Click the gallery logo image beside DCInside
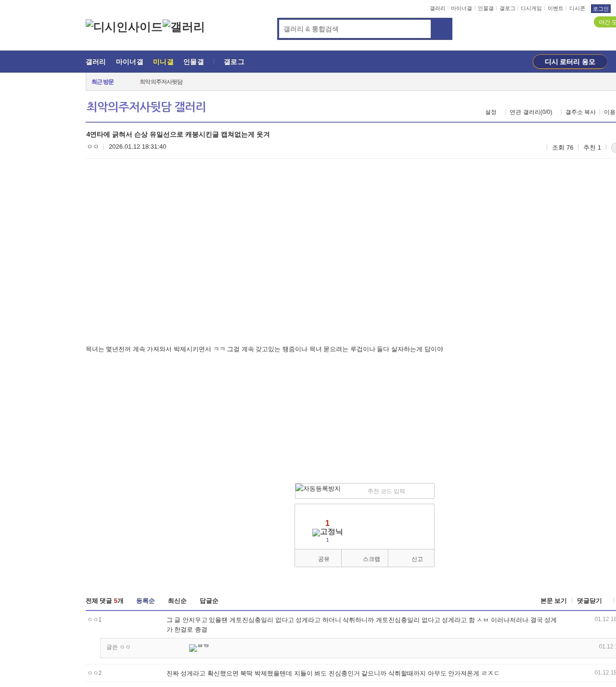The height and width of the screenshot is (687, 616). click(x=183, y=27)
